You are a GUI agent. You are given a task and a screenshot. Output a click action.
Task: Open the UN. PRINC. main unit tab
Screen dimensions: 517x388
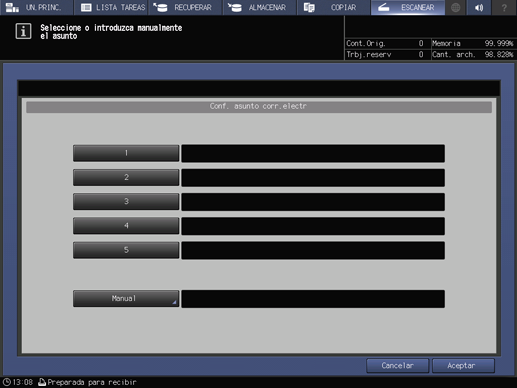pos(37,7)
